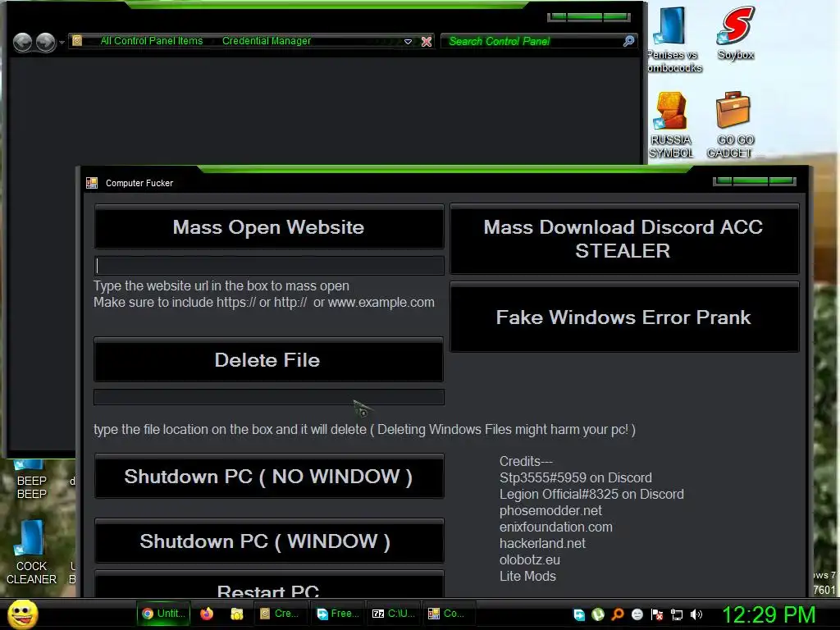Click the Computer Fucker title bar icon
This screenshot has width=840, height=630.
click(x=92, y=183)
